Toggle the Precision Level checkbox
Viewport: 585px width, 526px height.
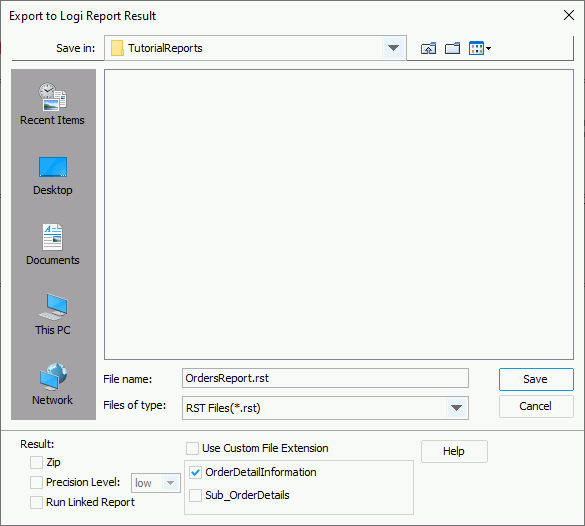coord(37,482)
